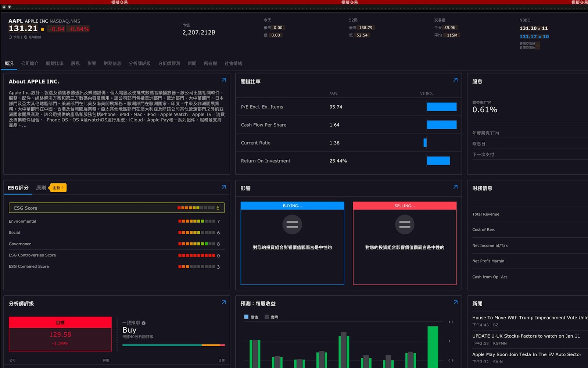The image size is (588, 368).
Task: Click the 快照 refresh snapshot icon
Action: click(10, 37)
